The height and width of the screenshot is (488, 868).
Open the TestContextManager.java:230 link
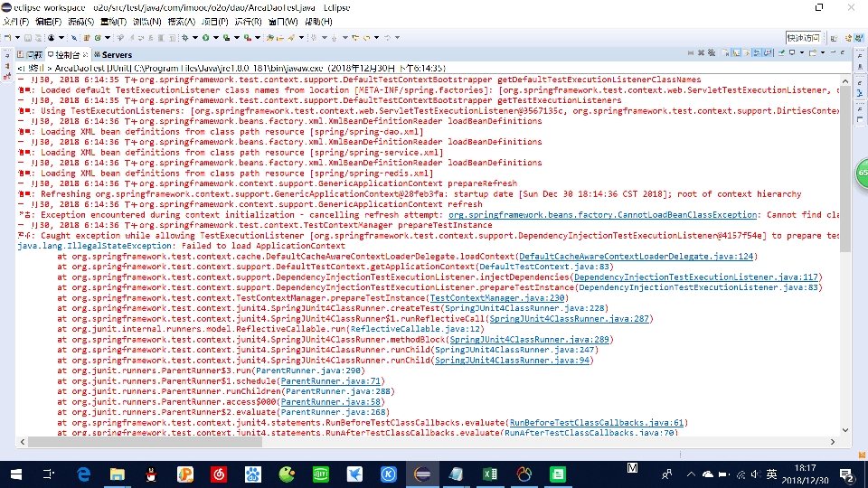coord(497,297)
